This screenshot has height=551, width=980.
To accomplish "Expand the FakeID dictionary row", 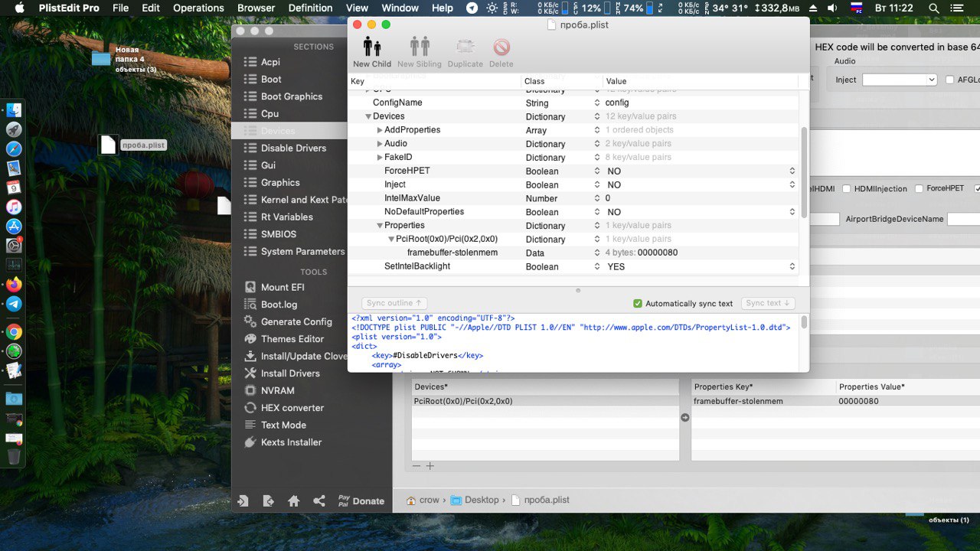I will [380, 158].
